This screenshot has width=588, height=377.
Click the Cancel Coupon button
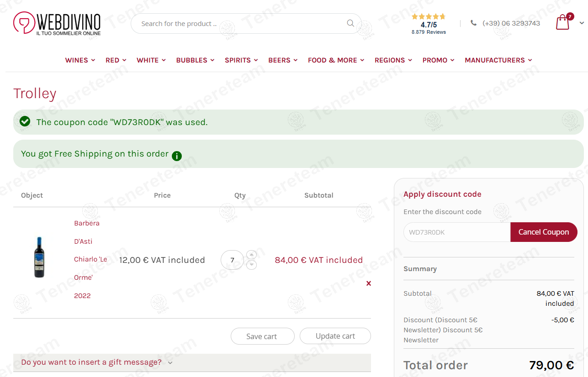(544, 232)
